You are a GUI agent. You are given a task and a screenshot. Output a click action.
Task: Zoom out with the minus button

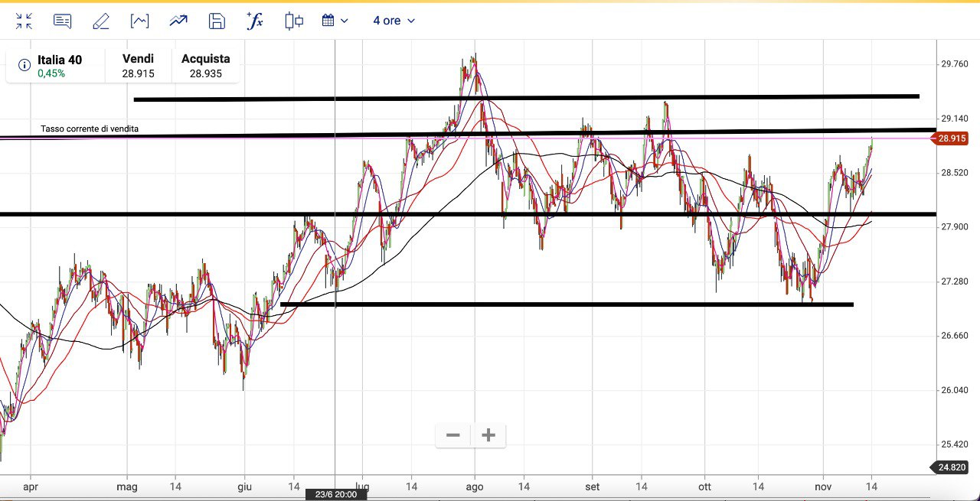tap(453, 435)
